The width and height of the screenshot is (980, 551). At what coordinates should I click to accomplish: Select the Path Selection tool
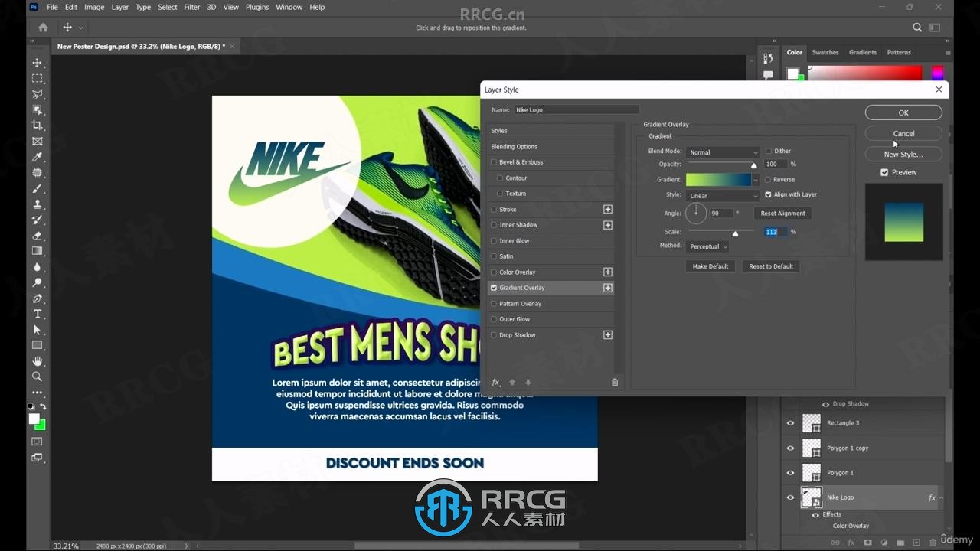click(37, 330)
